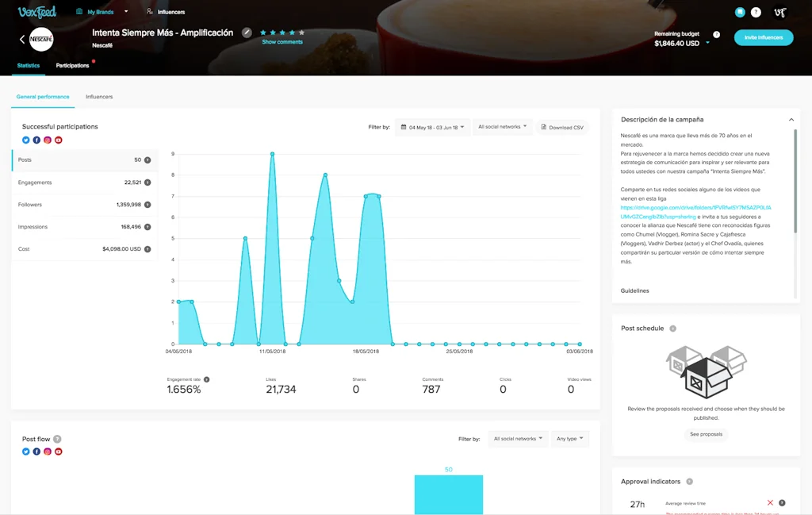Open the VF profile avatar menu

pos(782,12)
